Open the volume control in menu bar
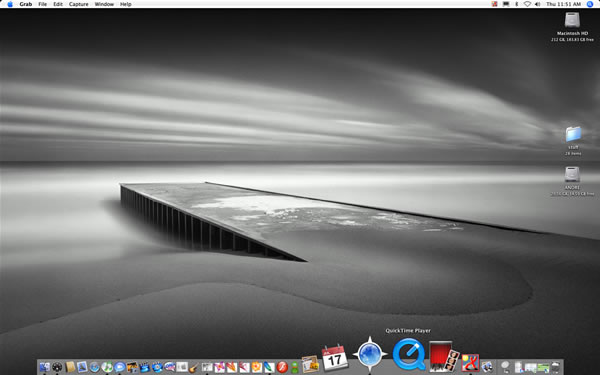 (x=537, y=4)
